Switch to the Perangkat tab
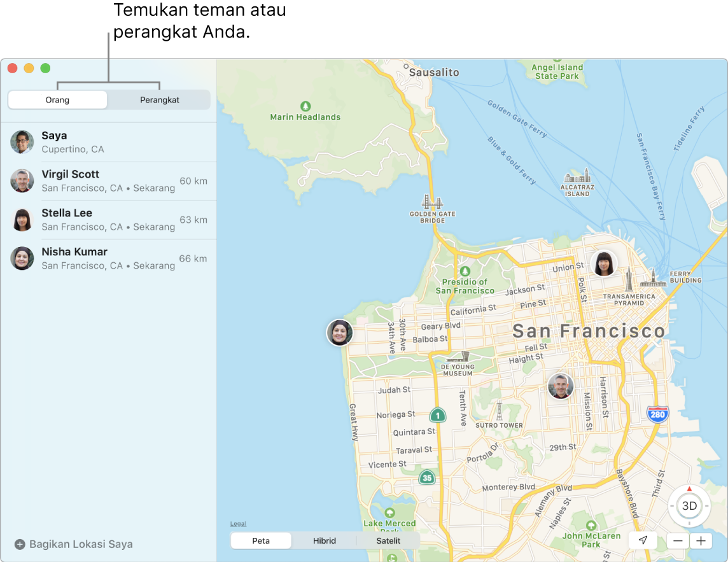Image resolution: width=728 pixels, height=562 pixels. click(158, 100)
